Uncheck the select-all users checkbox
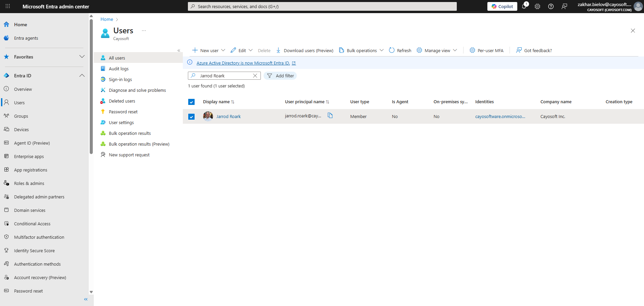644x306 pixels. click(x=192, y=102)
